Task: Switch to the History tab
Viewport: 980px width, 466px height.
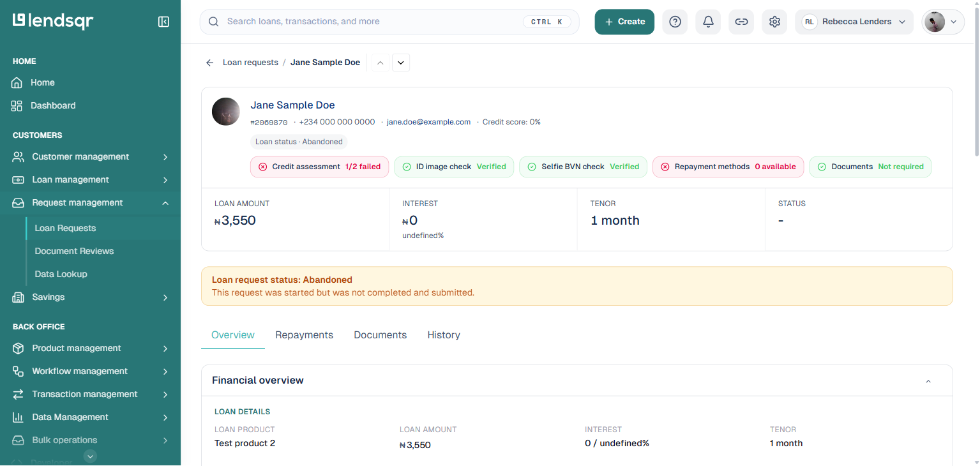Action: [x=444, y=335]
